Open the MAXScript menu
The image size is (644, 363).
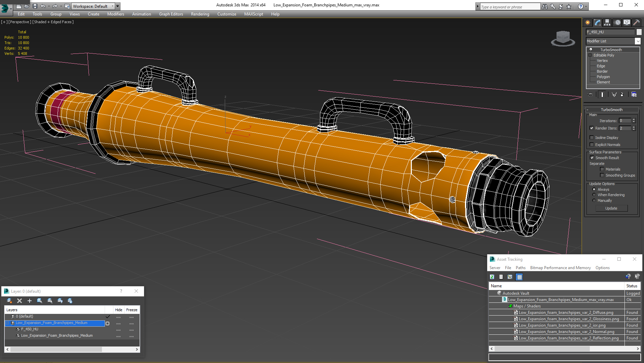tap(254, 14)
